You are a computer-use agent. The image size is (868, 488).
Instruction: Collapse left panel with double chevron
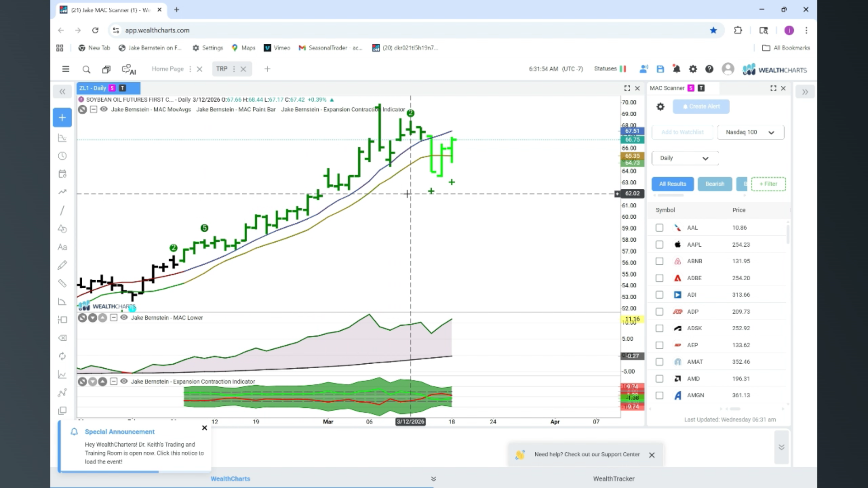[62, 92]
